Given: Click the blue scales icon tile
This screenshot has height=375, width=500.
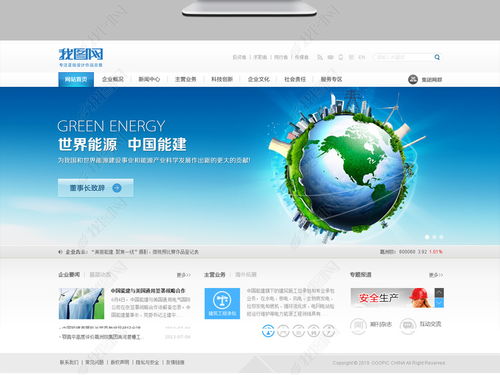Looking at the screenshot, I should (222, 303).
